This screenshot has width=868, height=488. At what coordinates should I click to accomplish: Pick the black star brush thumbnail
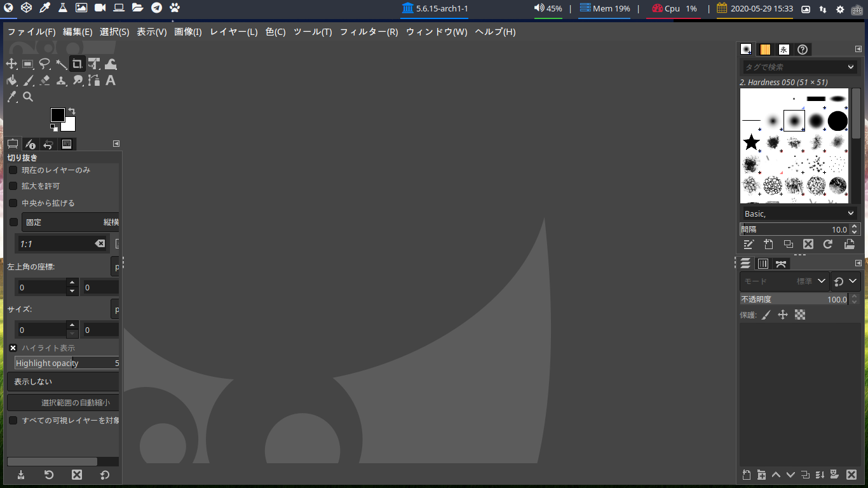pos(751,141)
